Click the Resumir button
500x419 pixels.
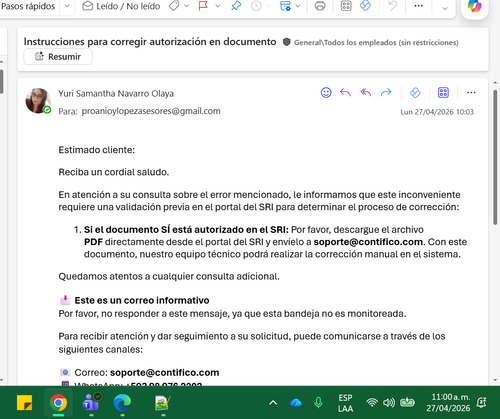pos(58,57)
